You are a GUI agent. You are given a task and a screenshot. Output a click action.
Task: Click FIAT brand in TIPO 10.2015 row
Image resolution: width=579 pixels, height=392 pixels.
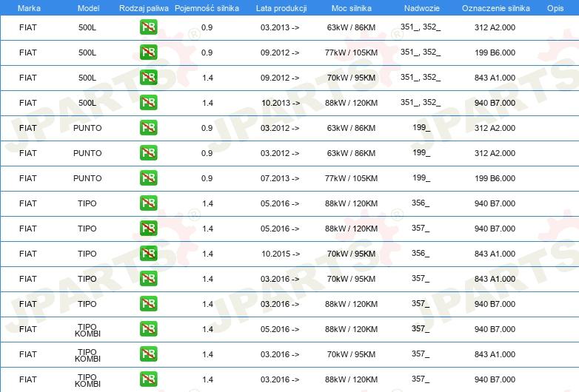(x=28, y=254)
